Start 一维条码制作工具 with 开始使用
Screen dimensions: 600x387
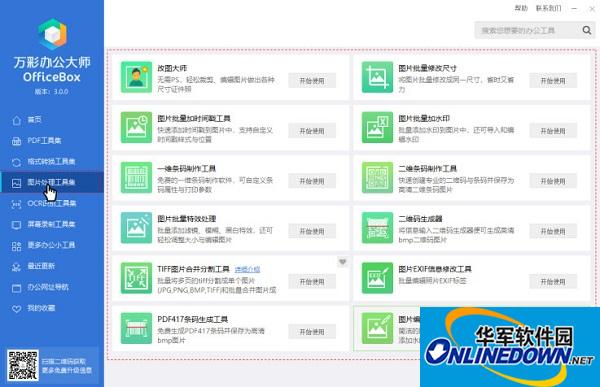click(312, 181)
